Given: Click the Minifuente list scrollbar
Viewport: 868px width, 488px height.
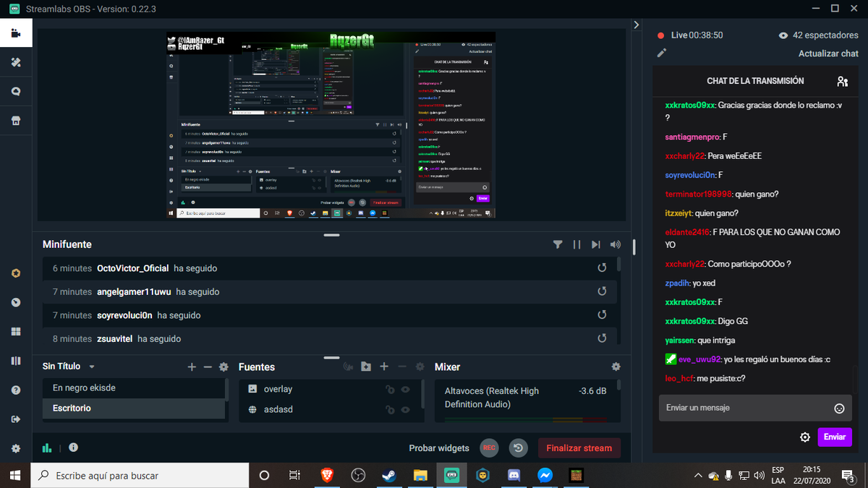Looking at the screenshot, I should pyautogui.click(x=619, y=265).
